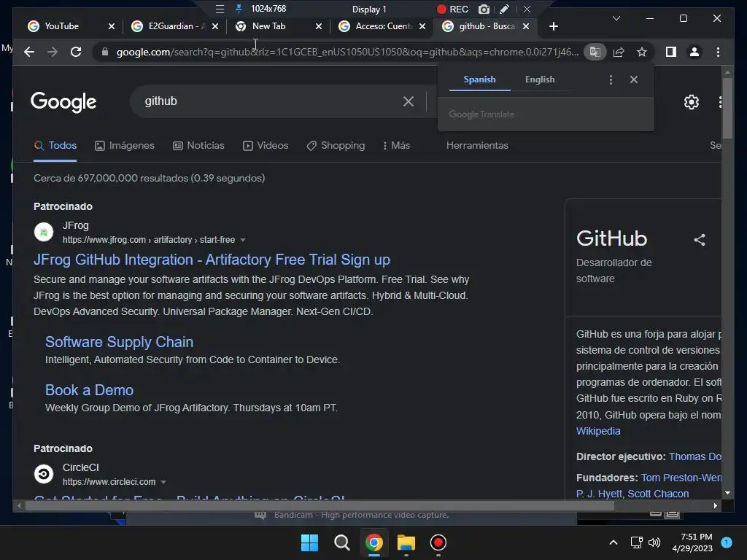747x560 pixels.
Task: Show hidden system tray icons
Action: 613,542
